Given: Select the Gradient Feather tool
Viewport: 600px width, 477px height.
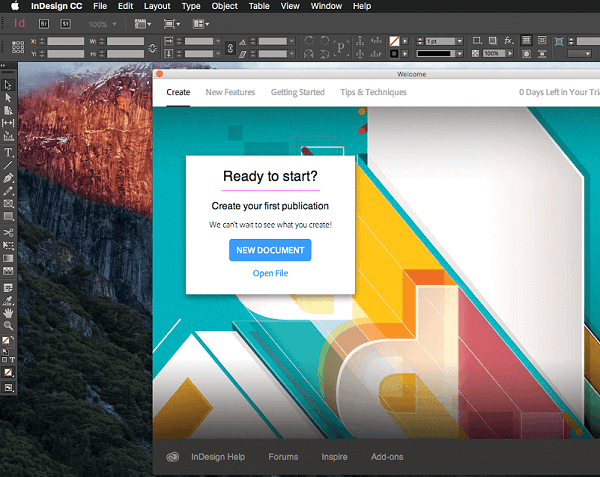Looking at the screenshot, I should pyautogui.click(x=8, y=271).
